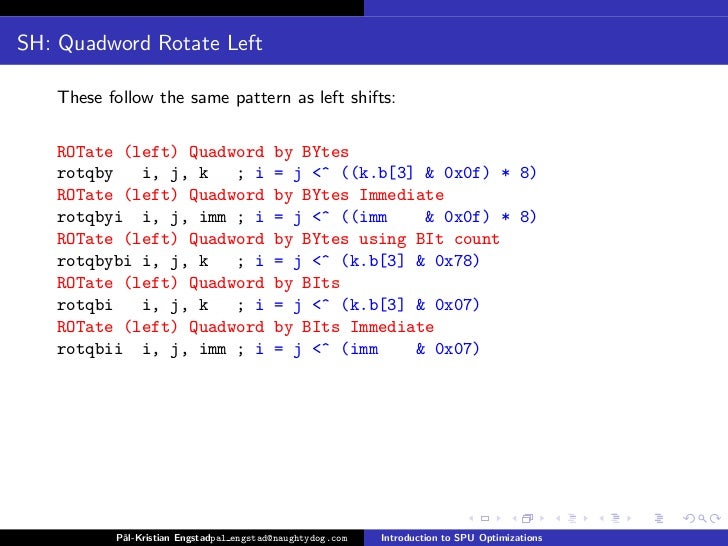Click the 'rotqbi' instruction mnemonic

pyautogui.click(x=84, y=306)
